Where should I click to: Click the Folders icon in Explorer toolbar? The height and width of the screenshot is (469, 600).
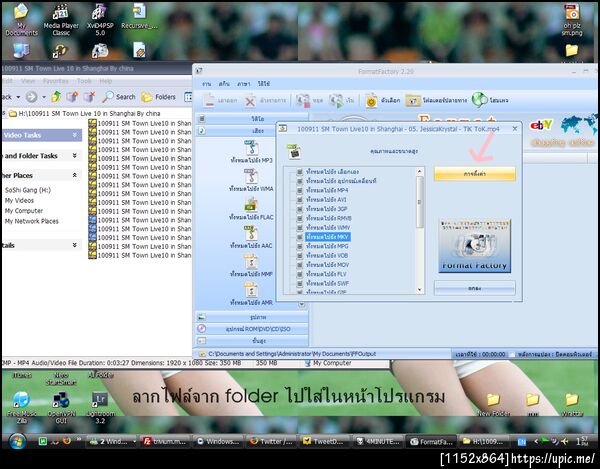(147, 97)
